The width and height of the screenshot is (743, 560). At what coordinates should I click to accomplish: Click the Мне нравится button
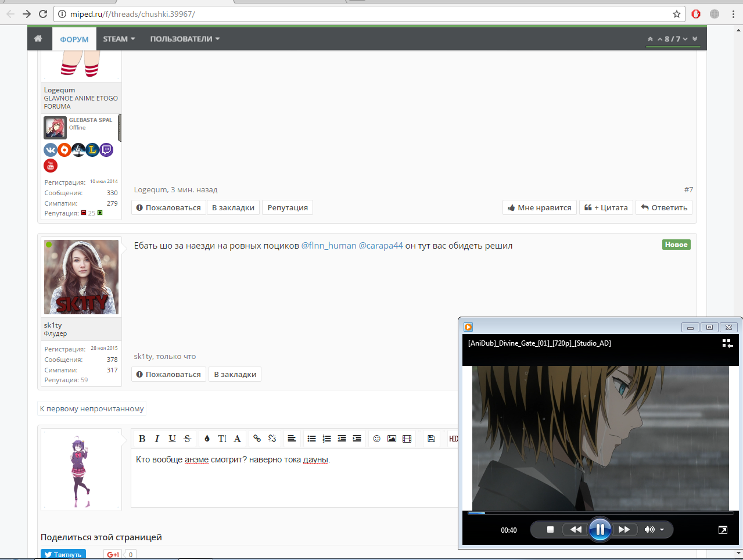tap(539, 207)
